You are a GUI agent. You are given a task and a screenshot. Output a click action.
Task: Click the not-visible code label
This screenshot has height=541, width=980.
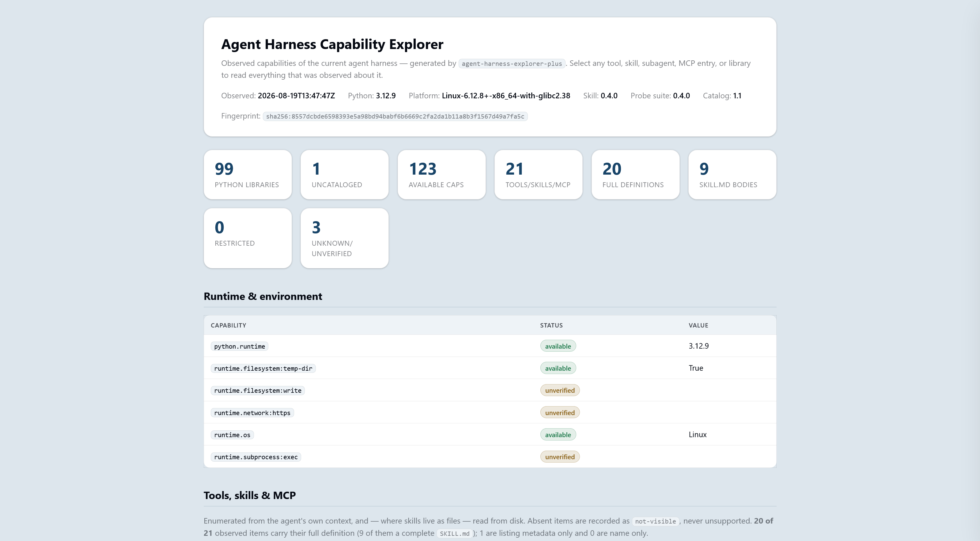click(655, 521)
